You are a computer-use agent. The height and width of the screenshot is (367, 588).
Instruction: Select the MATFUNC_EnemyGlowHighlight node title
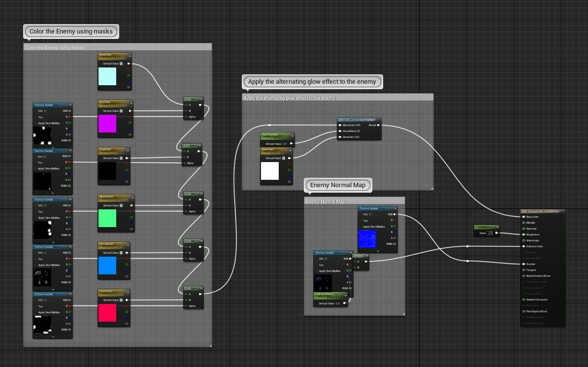357,120
